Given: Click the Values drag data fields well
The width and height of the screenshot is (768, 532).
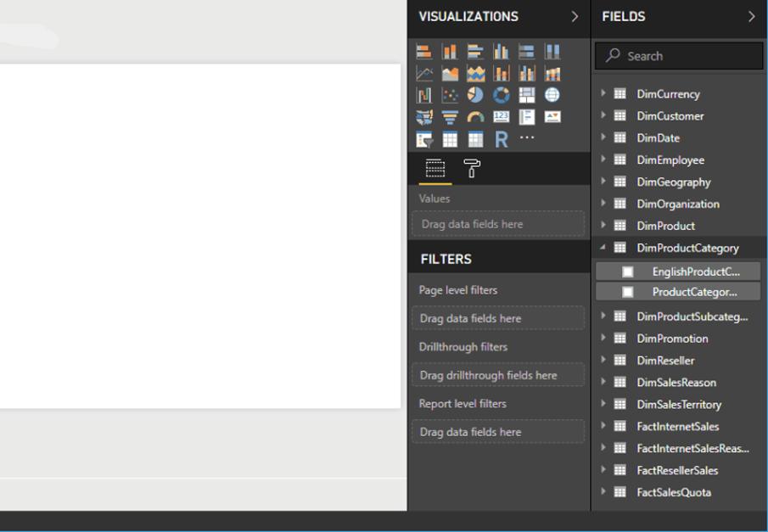Looking at the screenshot, I should (x=498, y=224).
